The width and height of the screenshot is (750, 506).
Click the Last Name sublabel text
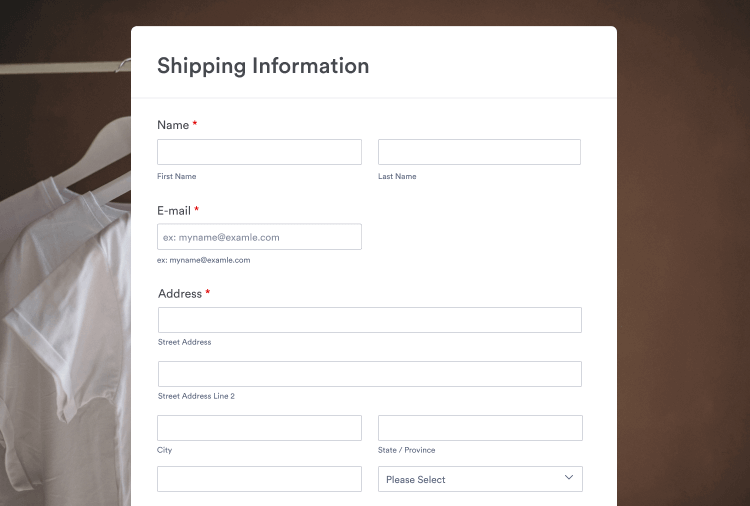(x=397, y=176)
